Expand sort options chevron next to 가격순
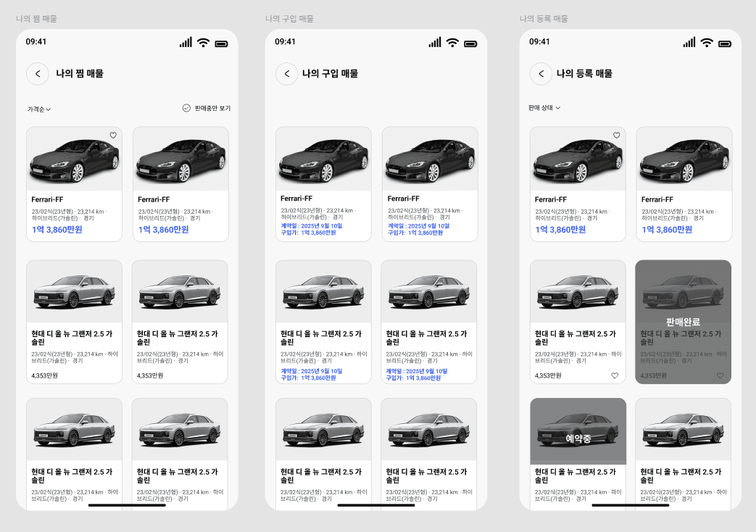Viewport: 756px width, 532px height. tap(49, 107)
